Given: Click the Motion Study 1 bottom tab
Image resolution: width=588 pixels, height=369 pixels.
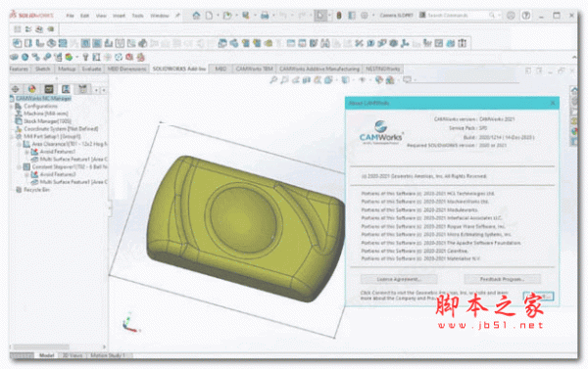Looking at the screenshot, I should tap(108, 354).
